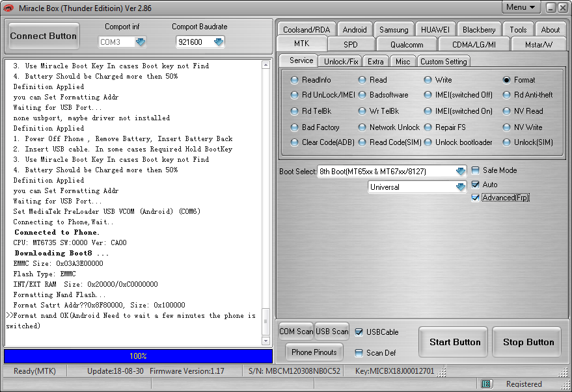Open the HUAWEI tab

(x=435, y=29)
